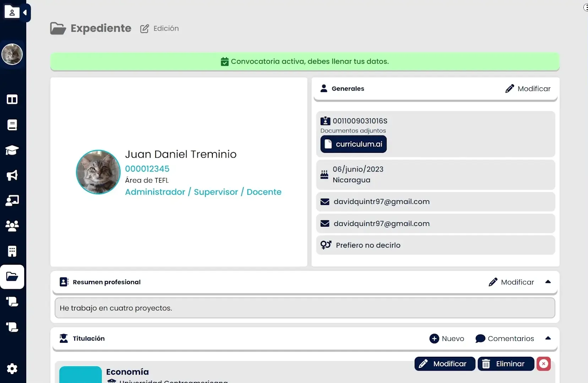Click the Titulación graduate icon

point(64,338)
